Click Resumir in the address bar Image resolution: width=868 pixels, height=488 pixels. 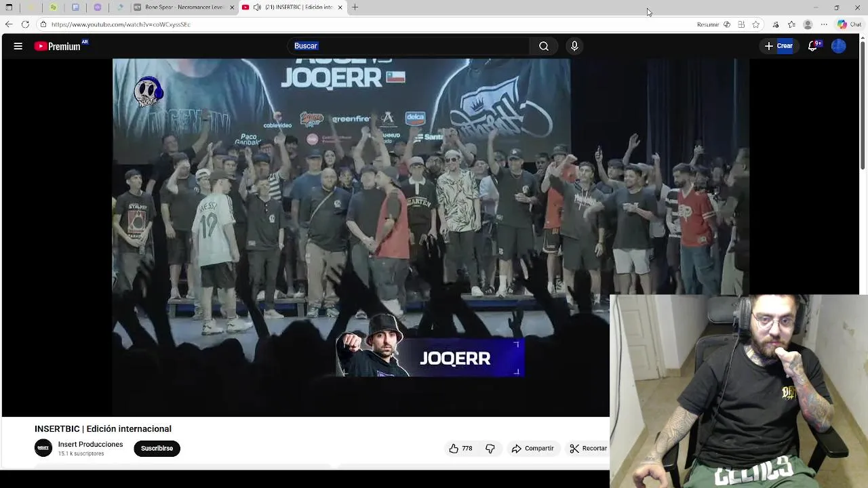click(x=707, y=24)
